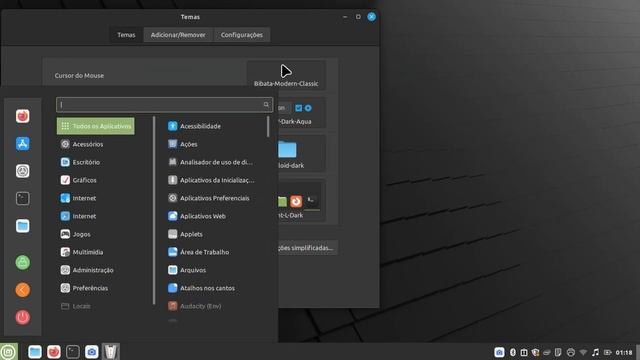Switch to the Adicionar/Remover tab
The image size is (640, 360).
pyautogui.click(x=178, y=35)
